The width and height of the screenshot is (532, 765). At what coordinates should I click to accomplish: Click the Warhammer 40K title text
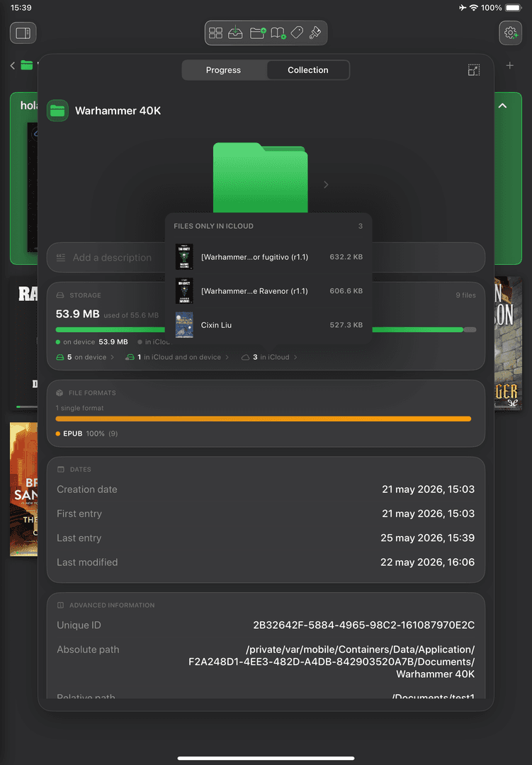point(118,110)
